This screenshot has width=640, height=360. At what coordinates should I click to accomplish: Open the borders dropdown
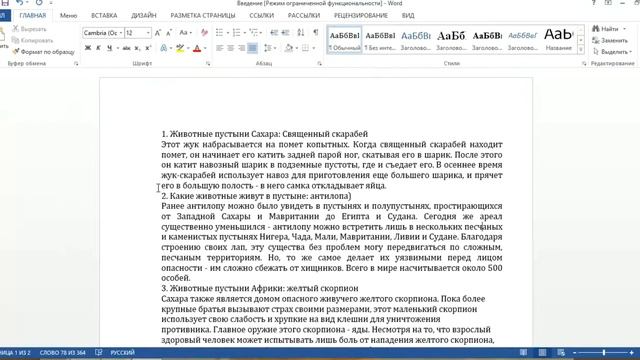click(x=313, y=48)
